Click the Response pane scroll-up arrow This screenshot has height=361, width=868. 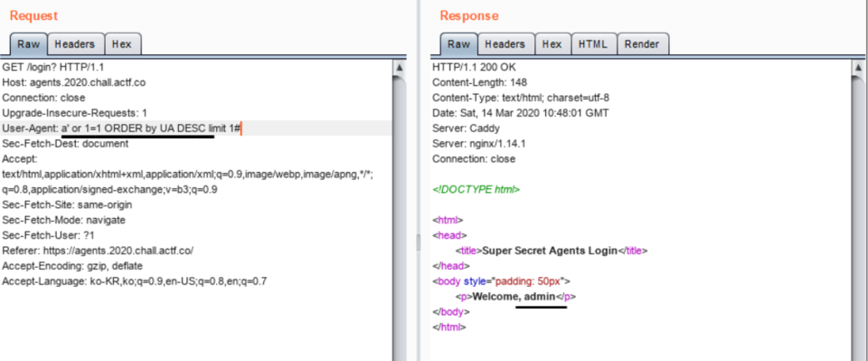pyautogui.click(x=858, y=68)
